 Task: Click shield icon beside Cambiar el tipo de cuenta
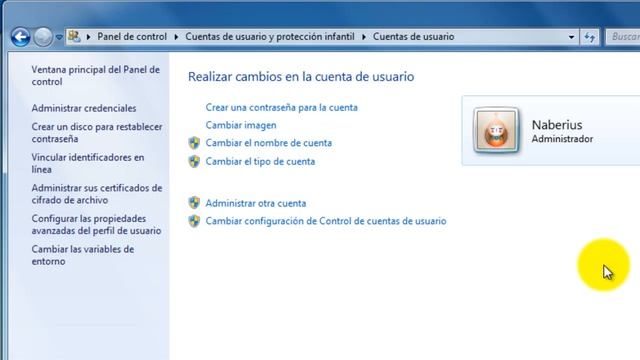(x=194, y=161)
